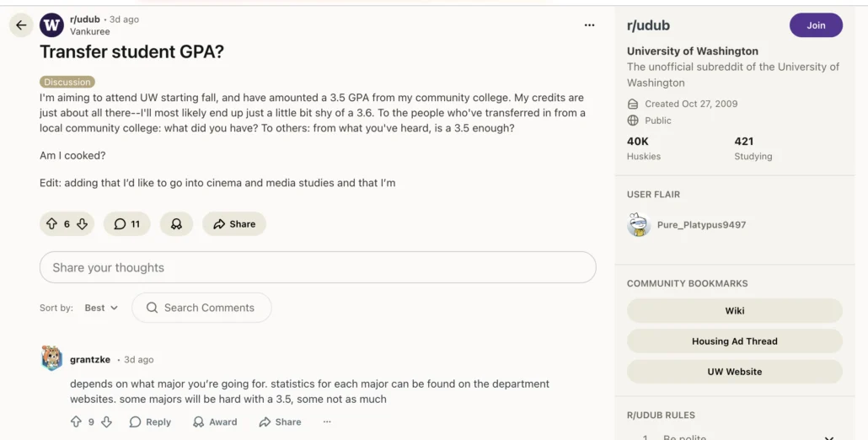Reply to grantzke's comment
Viewport: 868px width, 440px height.
150,422
